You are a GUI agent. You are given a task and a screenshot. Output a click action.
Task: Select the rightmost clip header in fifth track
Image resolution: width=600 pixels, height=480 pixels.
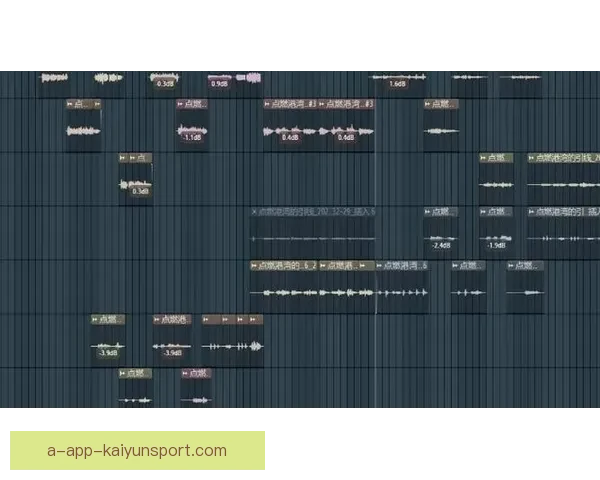coord(525,266)
